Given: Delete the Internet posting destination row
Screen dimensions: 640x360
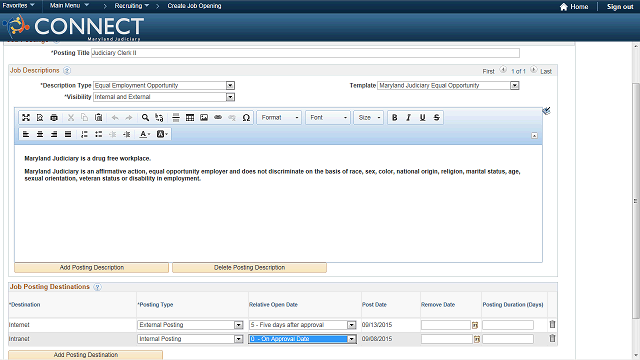Looking at the screenshot, I should point(552,324).
